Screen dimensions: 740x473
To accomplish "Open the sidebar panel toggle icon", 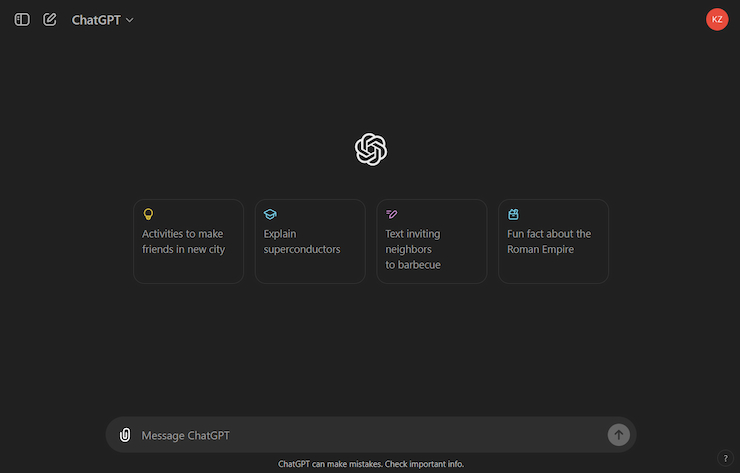I will [x=22, y=20].
